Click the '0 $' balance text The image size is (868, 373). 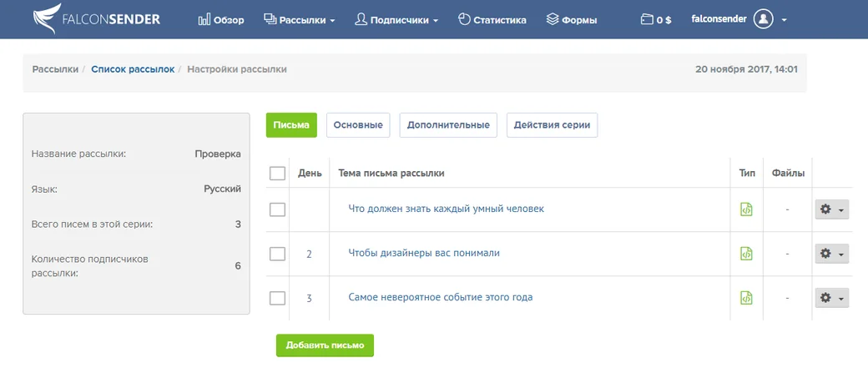664,20
